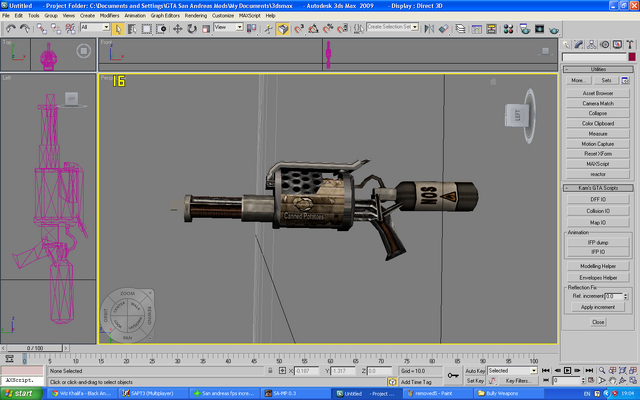Click the IFP IO button
The height and width of the screenshot is (400, 640).
click(x=598, y=252)
